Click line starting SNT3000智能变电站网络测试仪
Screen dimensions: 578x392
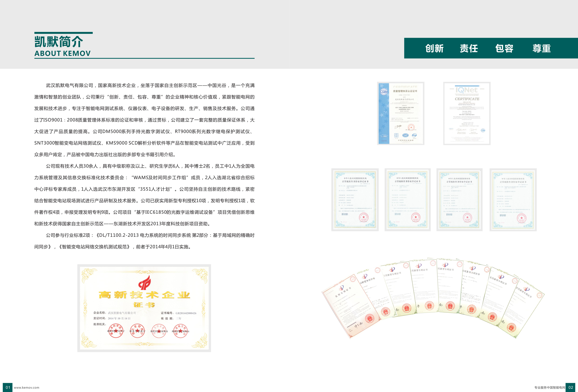coord(144,143)
